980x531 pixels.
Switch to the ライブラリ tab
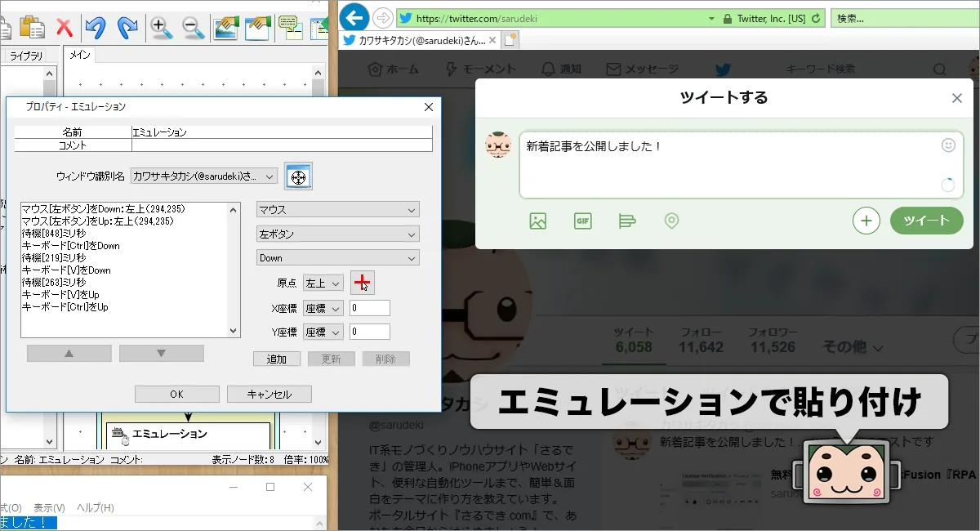[x=25, y=56]
